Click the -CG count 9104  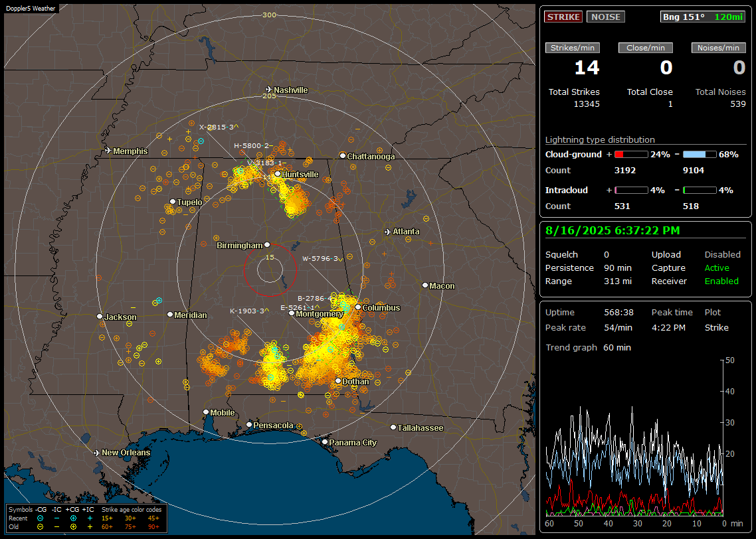(694, 171)
